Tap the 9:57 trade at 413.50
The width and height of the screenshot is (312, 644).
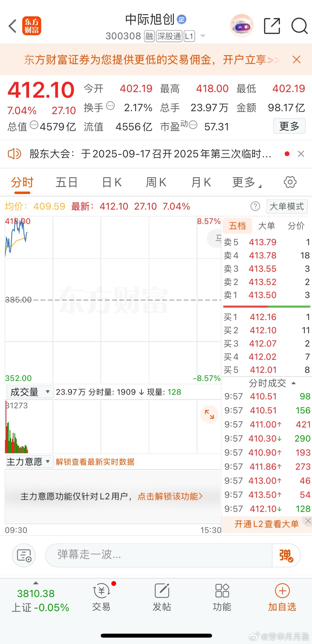point(267,495)
